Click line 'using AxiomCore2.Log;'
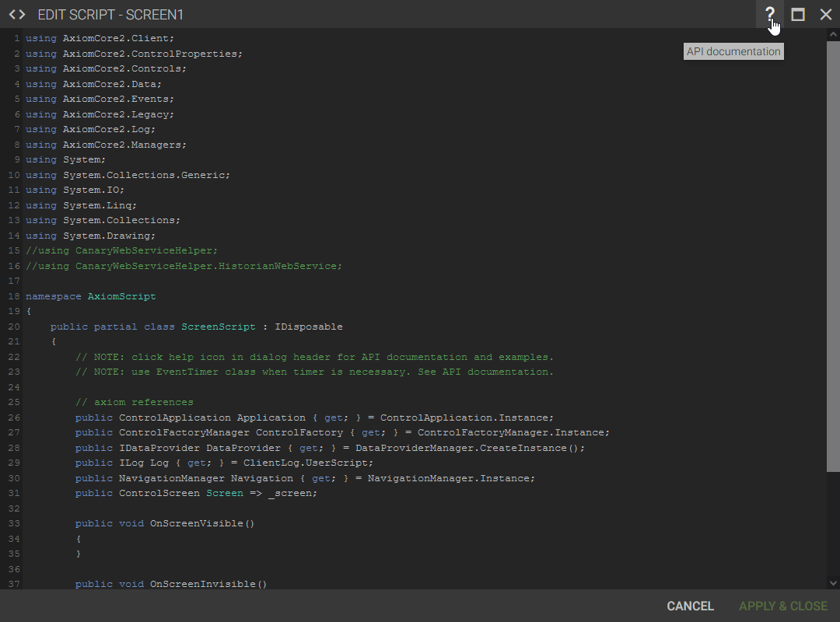The height and width of the screenshot is (622, 840). 90,129
